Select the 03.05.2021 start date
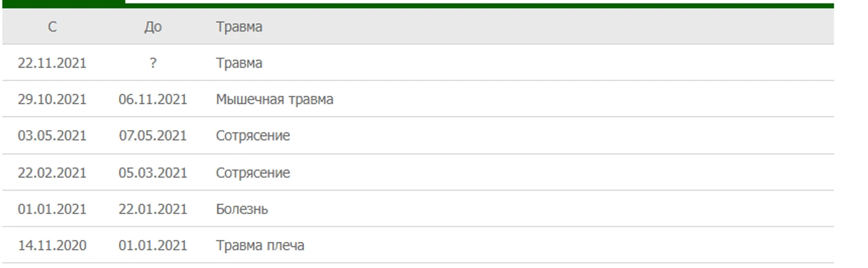The width and height of the screenshot is (868, 268). point(52,135)
